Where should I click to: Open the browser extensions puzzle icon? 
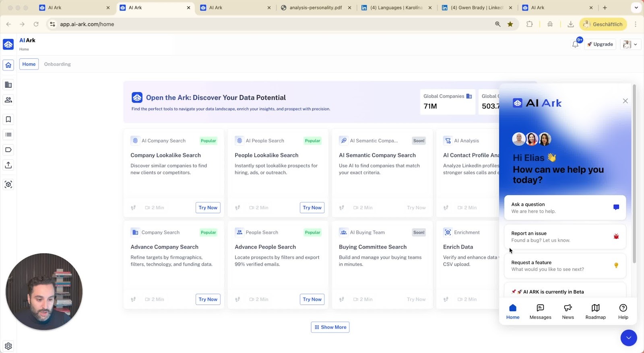pyautogui.click(x=530, y=24)
